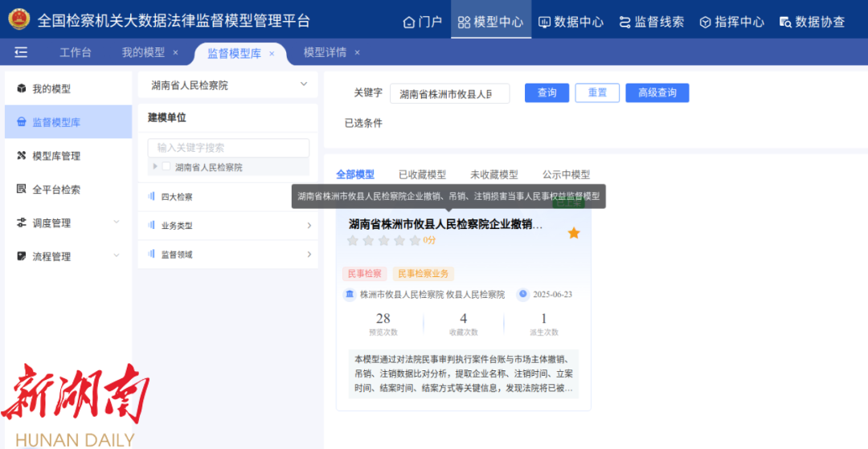Expand the 调度管理 sidebar menu
The image size is (868, 449).
116,223
